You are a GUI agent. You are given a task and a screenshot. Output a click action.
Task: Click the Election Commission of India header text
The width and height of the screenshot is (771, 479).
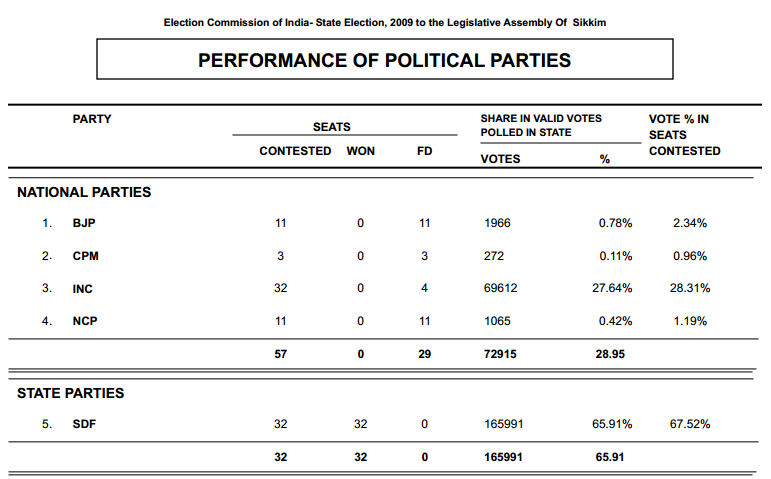[385, 22]
